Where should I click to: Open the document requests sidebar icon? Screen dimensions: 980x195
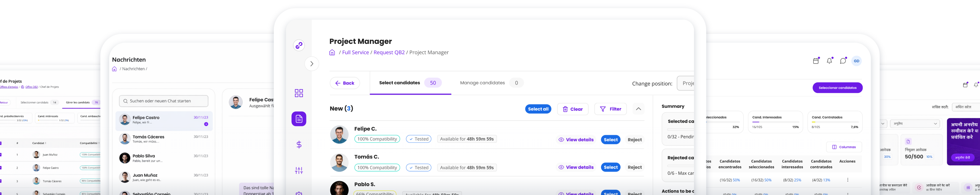[x=299, y=119]
